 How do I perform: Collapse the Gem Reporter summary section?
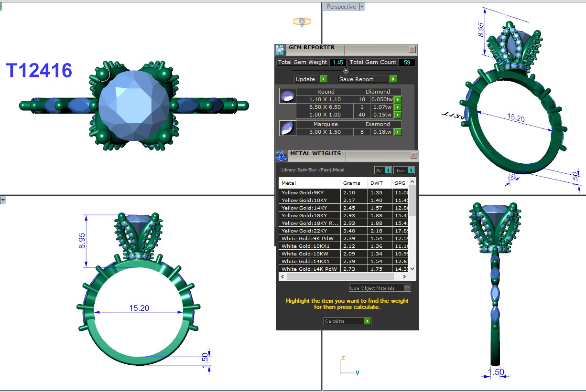coord(346,71)
